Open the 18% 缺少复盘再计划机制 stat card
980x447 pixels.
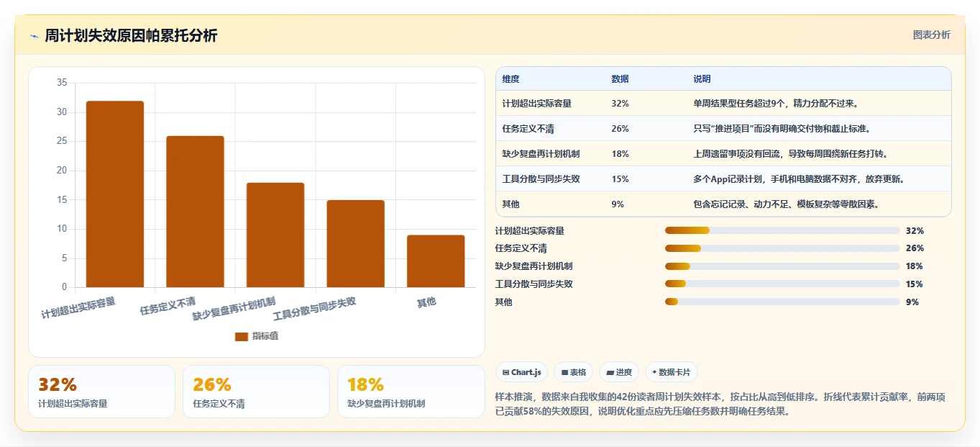(x=411, y=392)
